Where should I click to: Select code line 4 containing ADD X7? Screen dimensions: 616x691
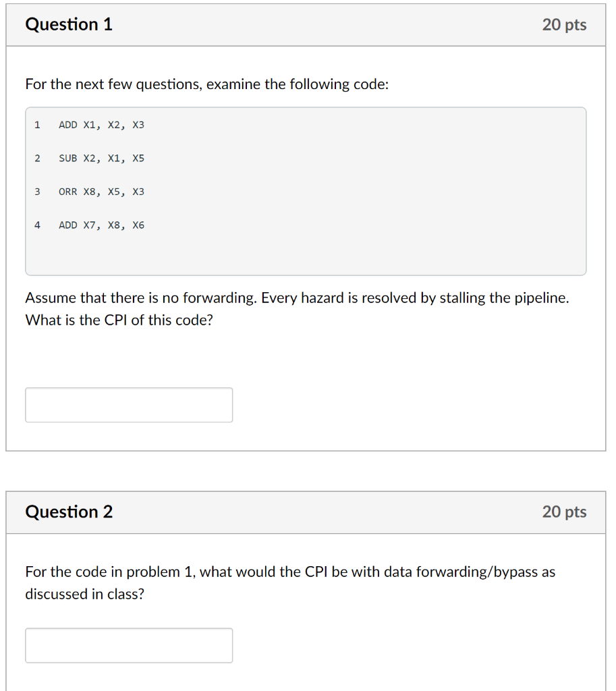[x=101, y=225]
